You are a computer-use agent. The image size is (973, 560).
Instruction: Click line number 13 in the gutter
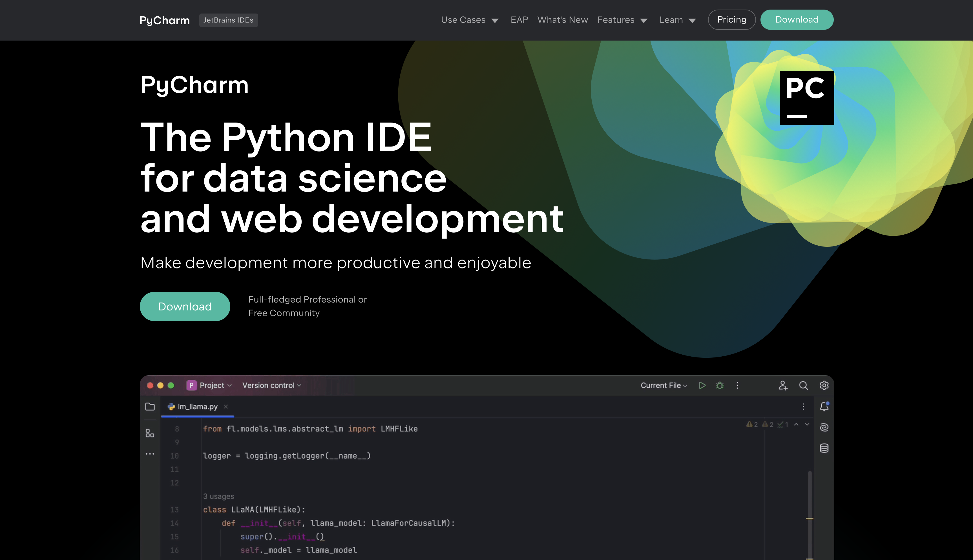174,510
